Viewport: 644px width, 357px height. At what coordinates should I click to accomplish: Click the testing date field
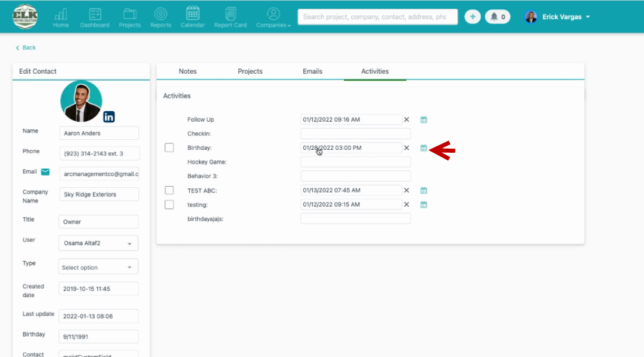351,204
